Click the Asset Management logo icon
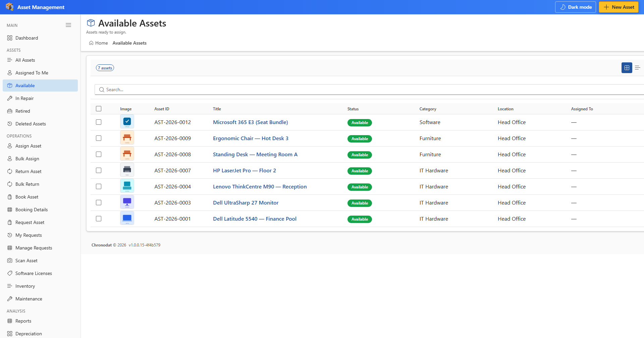Viewport: 644px width, 338px height. (9, 7)
